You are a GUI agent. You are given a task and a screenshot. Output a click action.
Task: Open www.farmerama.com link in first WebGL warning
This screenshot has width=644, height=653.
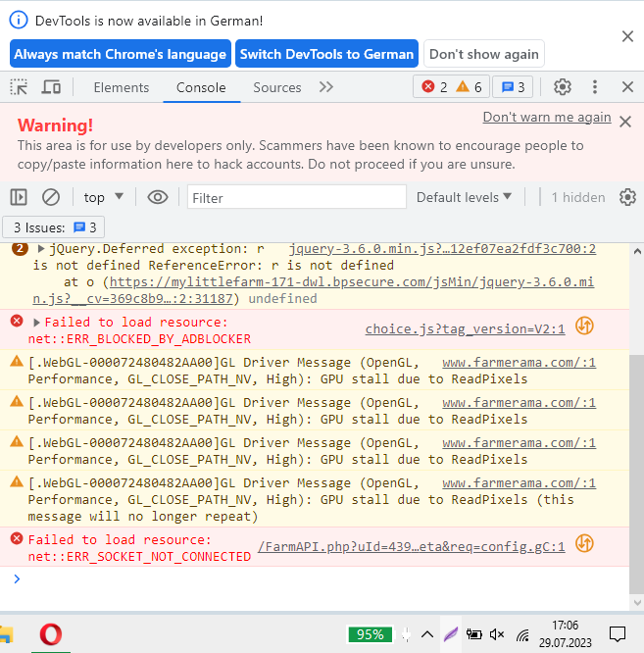click(519, 363)
